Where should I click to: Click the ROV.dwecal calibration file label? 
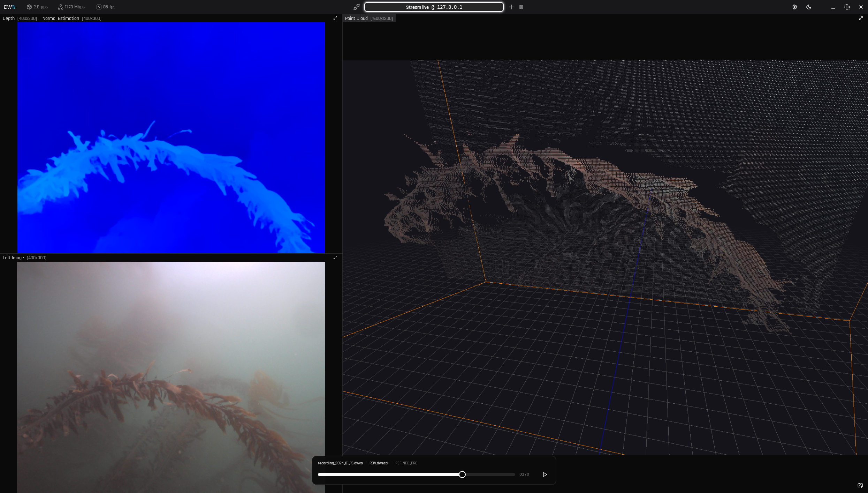(x=379, y=463)
